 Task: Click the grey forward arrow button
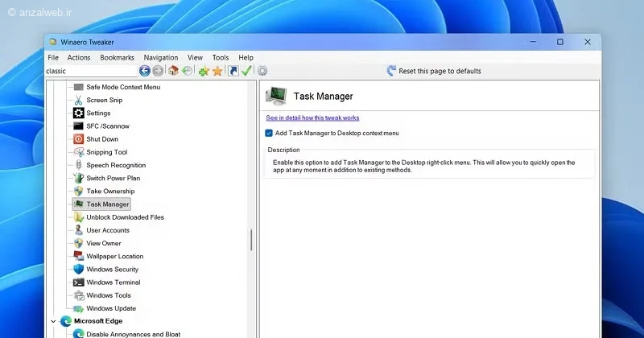[158, 71]
